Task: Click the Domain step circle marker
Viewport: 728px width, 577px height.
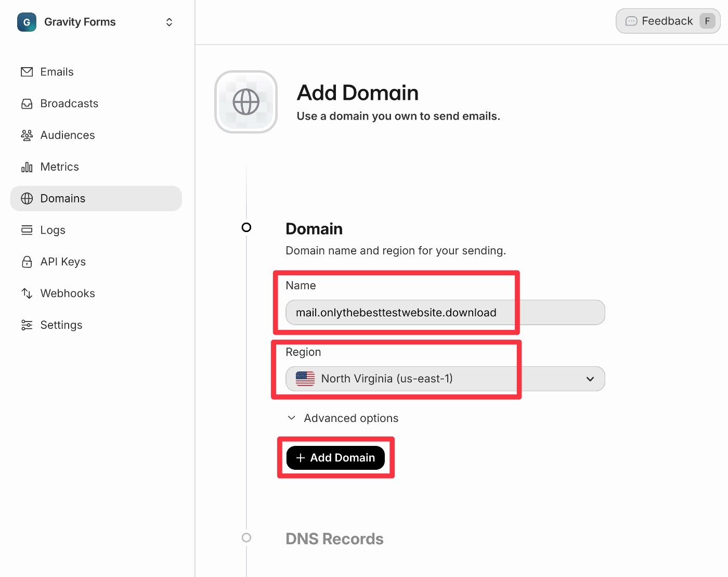Action: [246, 227]
